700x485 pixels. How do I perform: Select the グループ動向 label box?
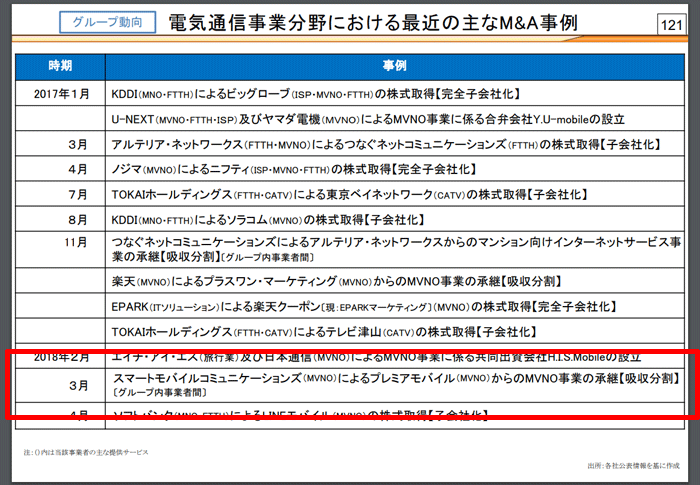point(108,22)
